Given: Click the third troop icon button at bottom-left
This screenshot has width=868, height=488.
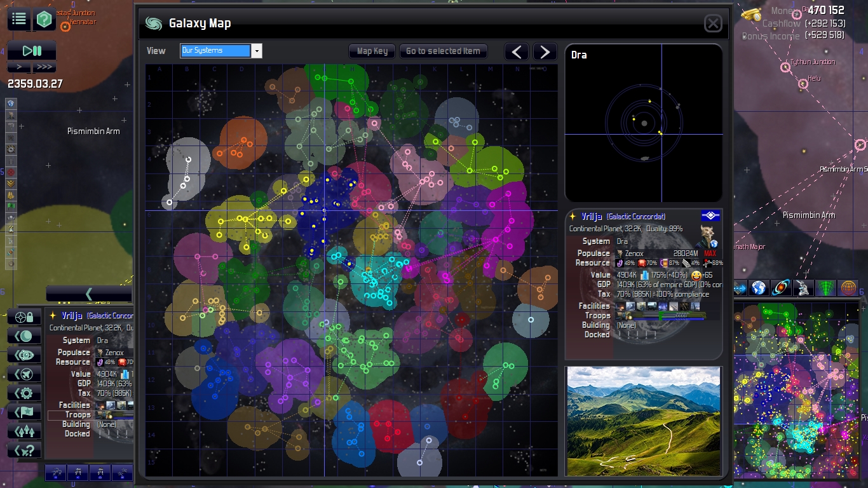Looking at the screenshot, I should (x=100, y=472).
